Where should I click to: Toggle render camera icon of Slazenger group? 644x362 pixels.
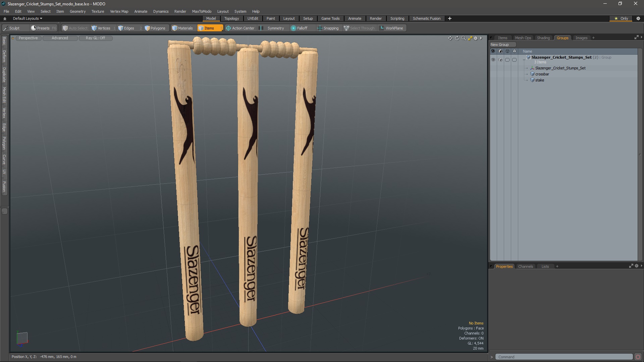click(x=500, y=60)
